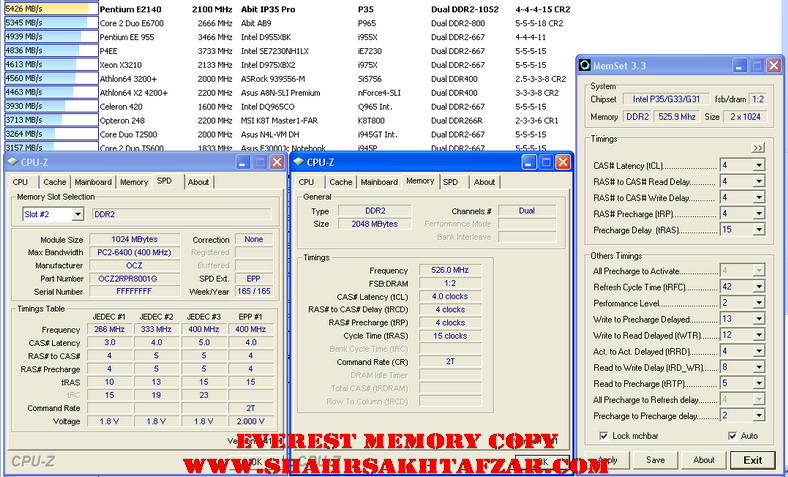Click the MemSet app icon in title bar
This screenshot has height=477, width=788.
[x=585, y=65]
